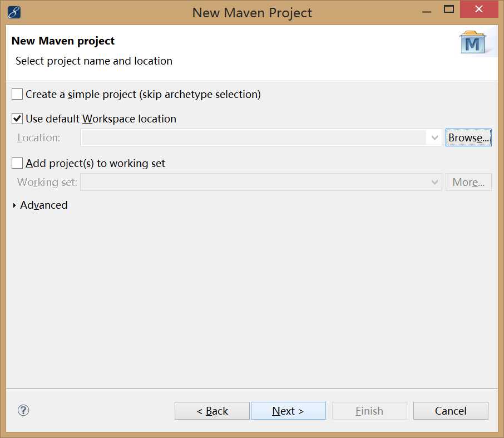504x438 pixels.
Task: Check Add project(s) to working set
Action: click(x=17, y=163)
